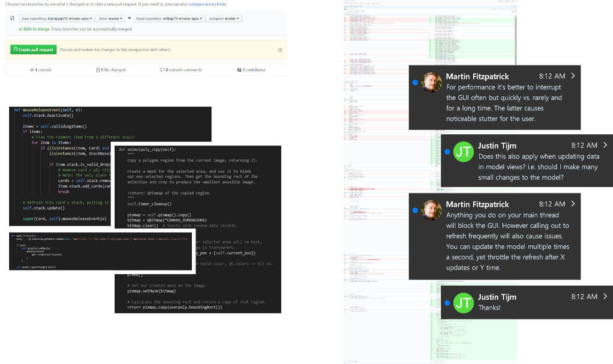
Task: Click the 'Thanks!' message text
Action: (489, 308)
